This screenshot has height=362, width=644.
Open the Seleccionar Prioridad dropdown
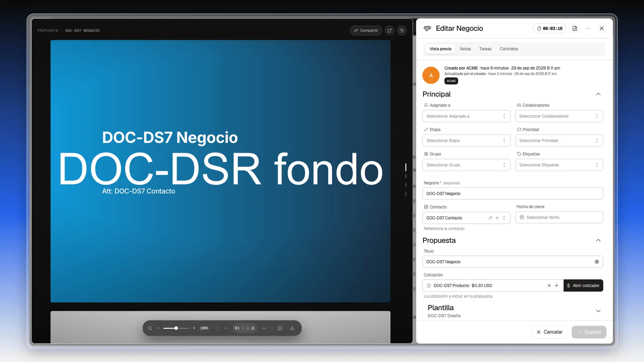tap(559, 140)
